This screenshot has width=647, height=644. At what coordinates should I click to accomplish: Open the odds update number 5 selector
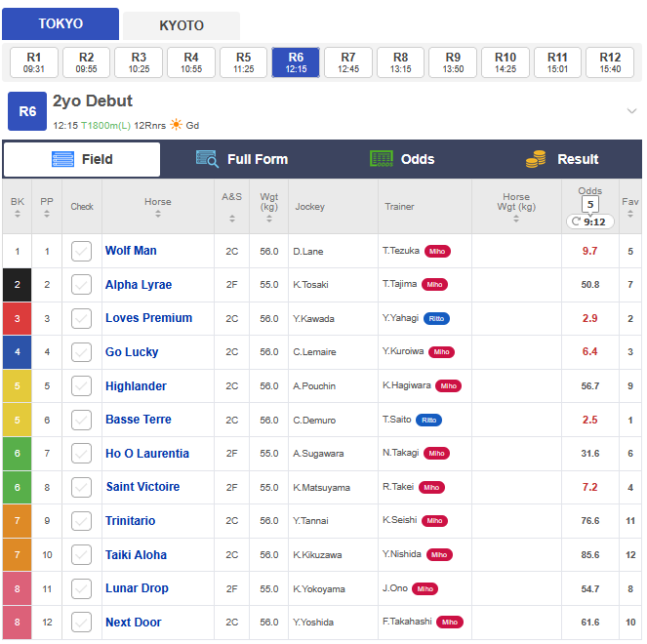(x=590, y=204)
